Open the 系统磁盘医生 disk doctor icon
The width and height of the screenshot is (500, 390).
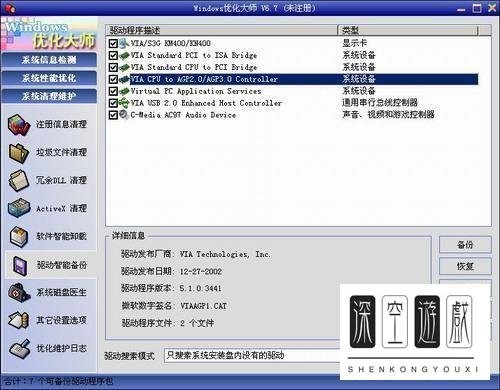coord(19,293)
